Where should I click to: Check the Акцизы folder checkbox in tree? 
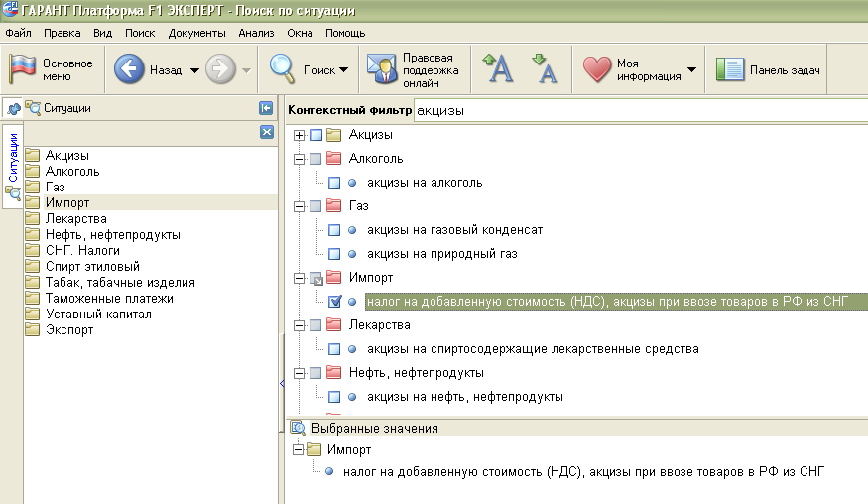coord(316,135)
